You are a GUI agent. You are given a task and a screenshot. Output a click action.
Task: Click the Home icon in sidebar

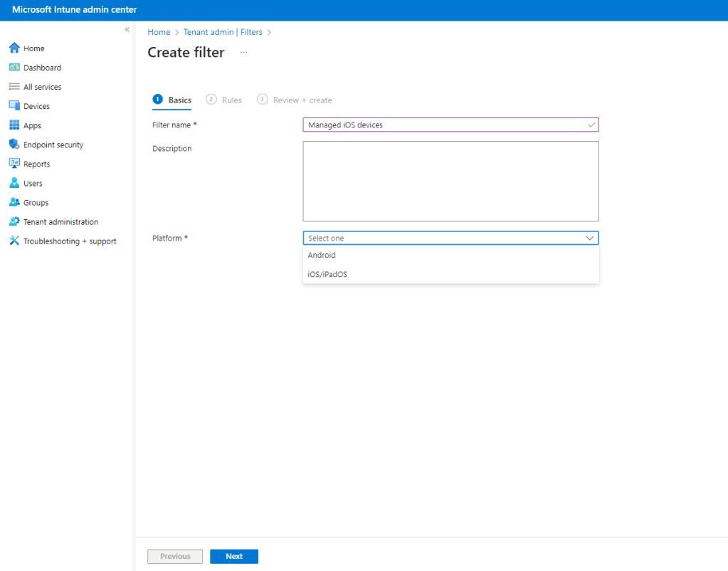[14, 48]
